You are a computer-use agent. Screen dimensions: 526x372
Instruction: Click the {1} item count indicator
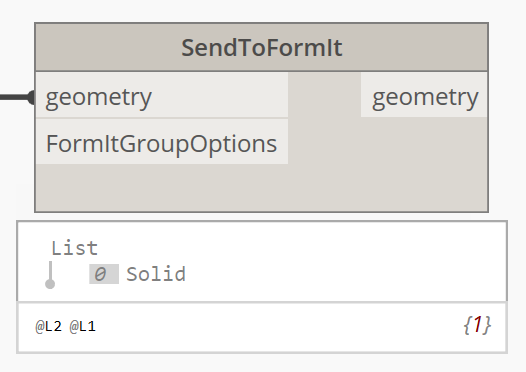click(477, 325)
